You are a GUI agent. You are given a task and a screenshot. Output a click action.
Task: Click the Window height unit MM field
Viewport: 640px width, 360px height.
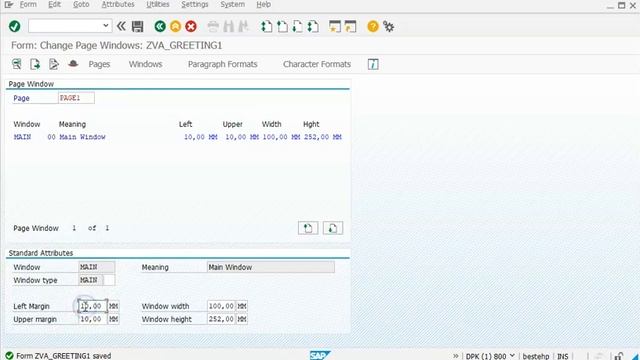point(242,319)
